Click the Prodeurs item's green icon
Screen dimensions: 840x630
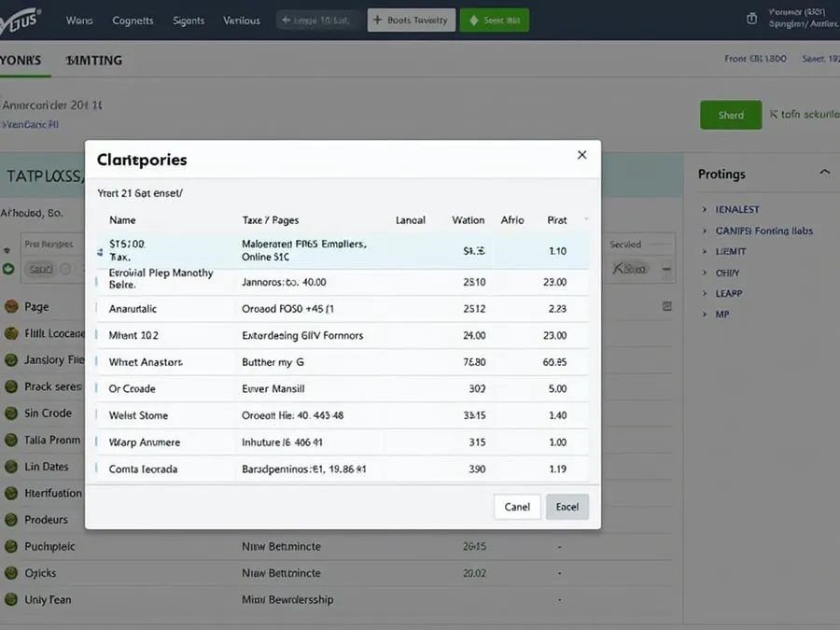tap(11, 520)
